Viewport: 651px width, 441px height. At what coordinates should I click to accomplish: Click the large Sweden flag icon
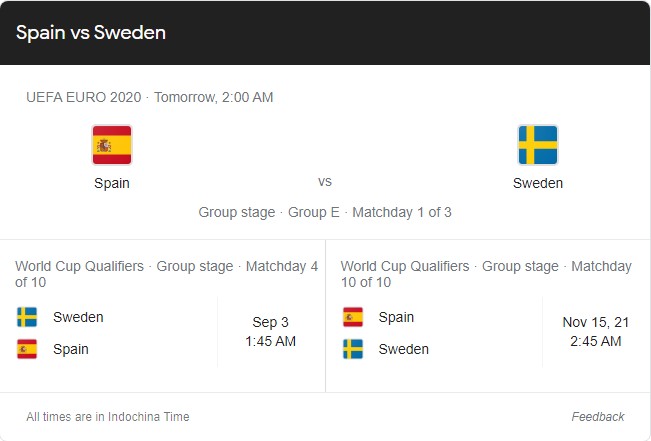point(538,145)
